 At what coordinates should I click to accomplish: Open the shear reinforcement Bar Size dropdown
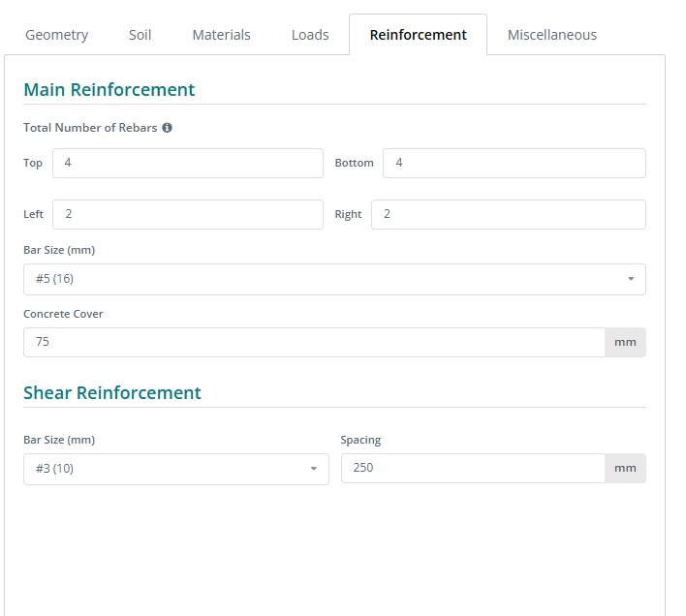coord(175,469)
